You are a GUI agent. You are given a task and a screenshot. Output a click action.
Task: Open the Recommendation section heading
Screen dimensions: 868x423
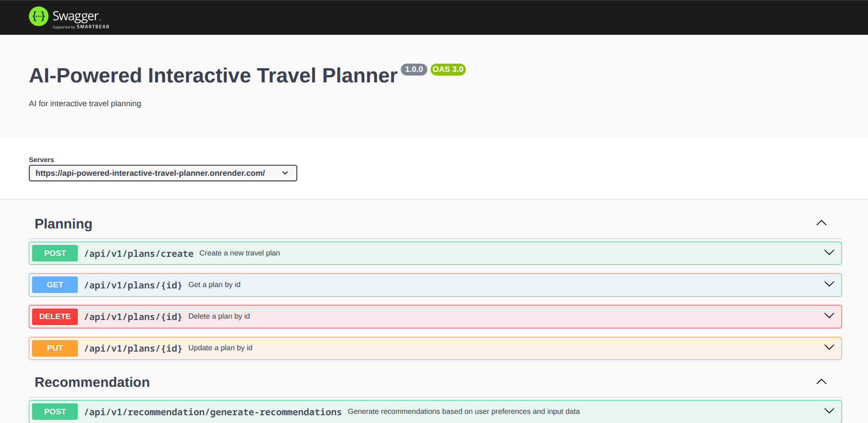(x=92, y=382)
